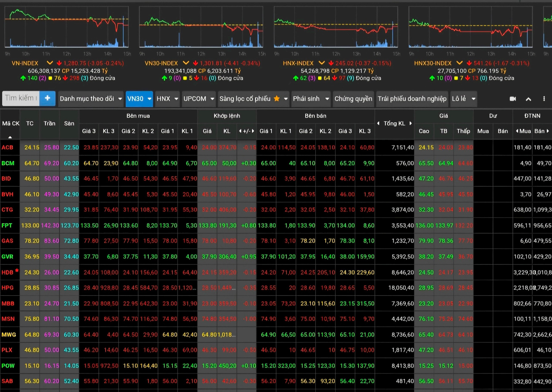This screenshot has height=392, width=552.
Task: Select the ACB stock row symbol
Action: tap(7, 147)
